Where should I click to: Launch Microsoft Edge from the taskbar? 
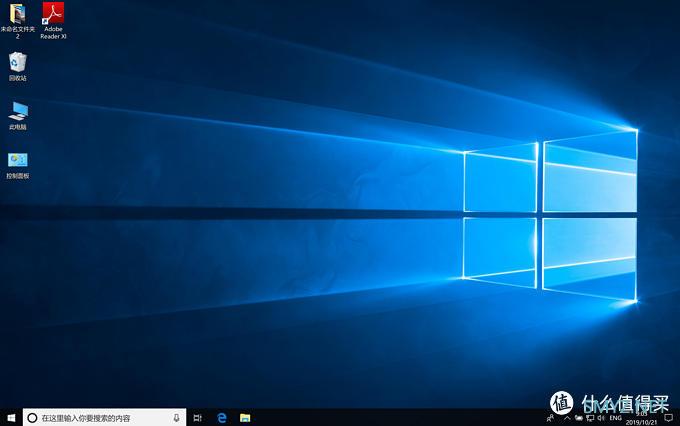pos(222,418)
